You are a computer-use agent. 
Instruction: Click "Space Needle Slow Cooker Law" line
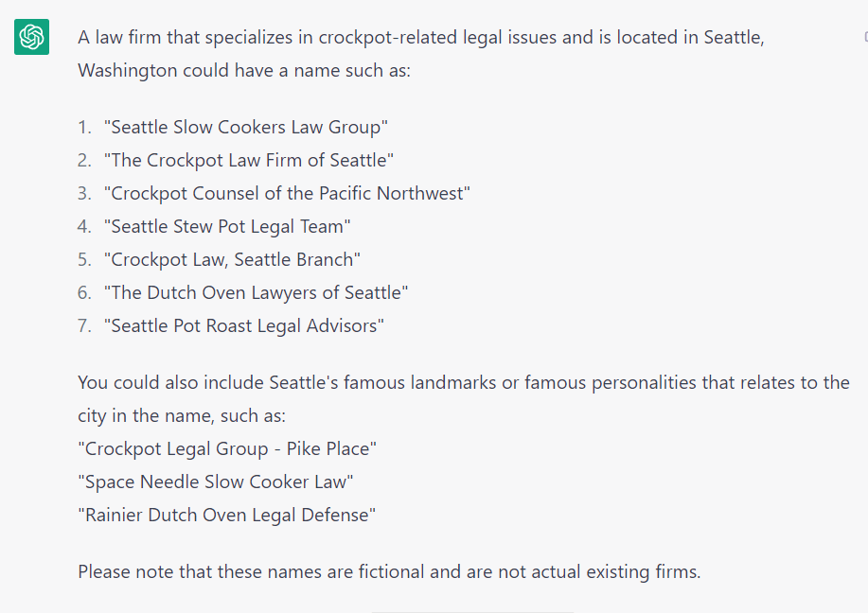pyautogui.click(x=216, y=482)
